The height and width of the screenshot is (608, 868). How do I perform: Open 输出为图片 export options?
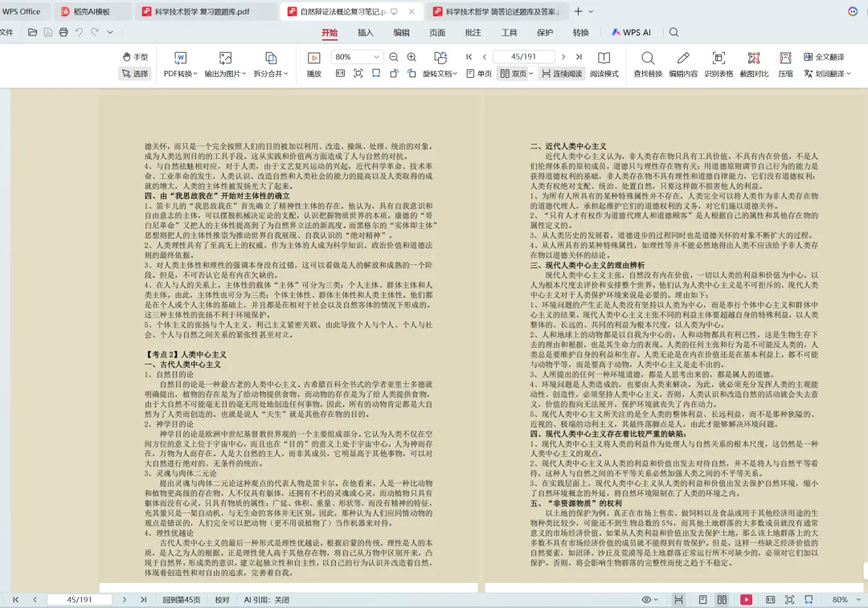(225, 65)
